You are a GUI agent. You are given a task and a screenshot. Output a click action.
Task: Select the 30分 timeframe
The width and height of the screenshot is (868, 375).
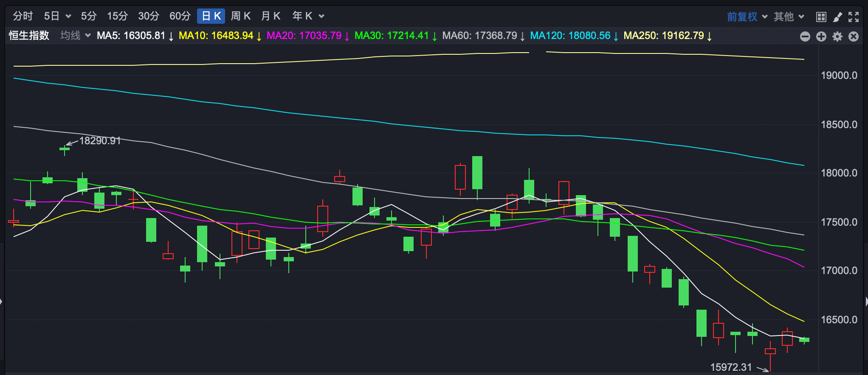click(x=149, y=16)
